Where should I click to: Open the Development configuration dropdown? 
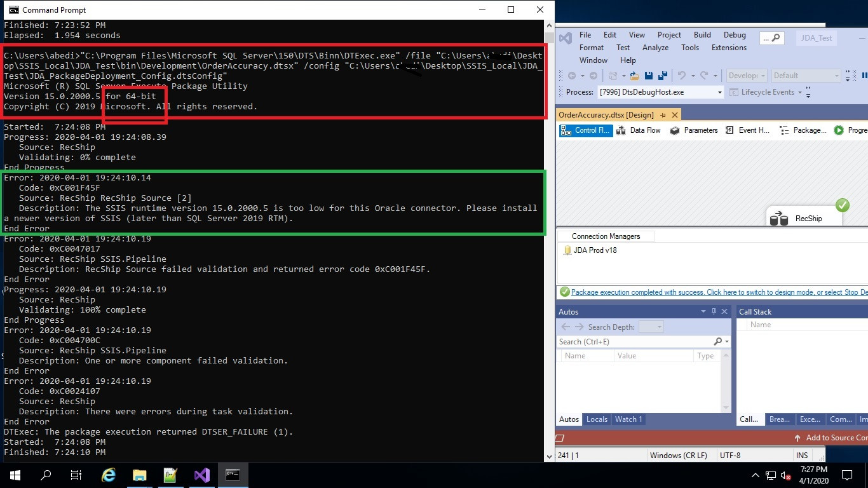tap(747, 76)
